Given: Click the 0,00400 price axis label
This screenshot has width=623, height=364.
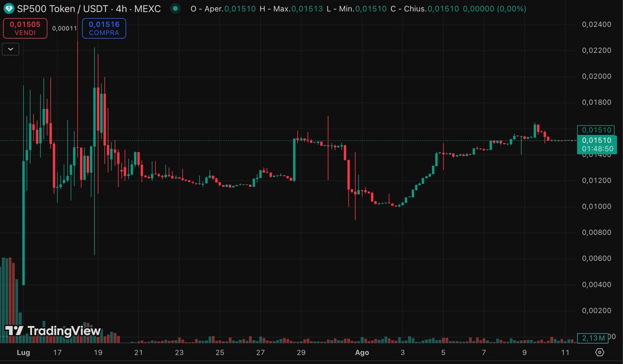Looking at the screenshot, I should (596, 285).
